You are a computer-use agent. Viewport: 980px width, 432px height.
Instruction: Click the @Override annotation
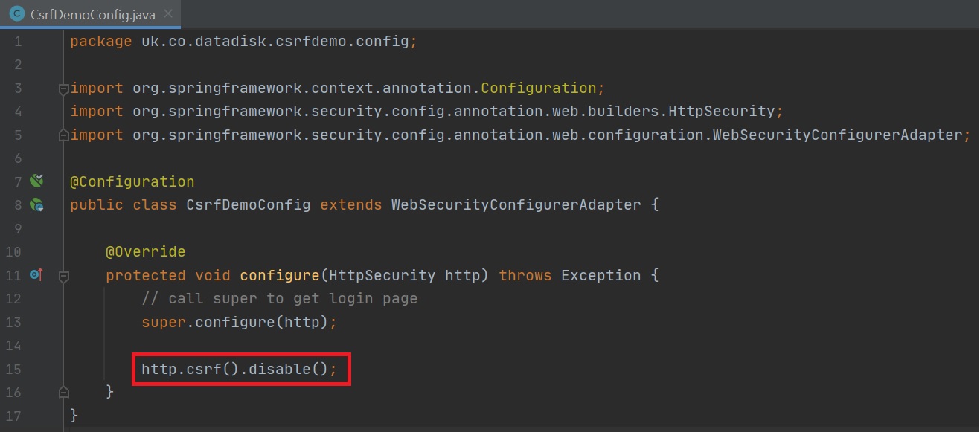[145, 252]
